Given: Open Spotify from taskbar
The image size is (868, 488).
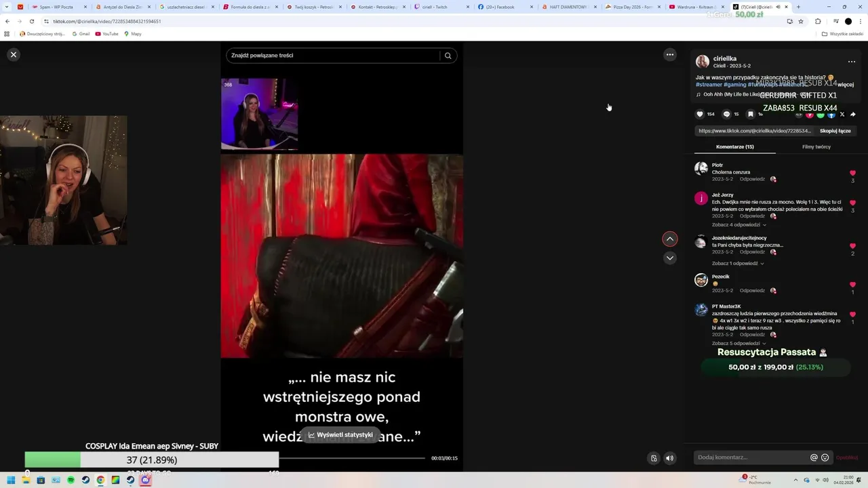Looking at the screenshot, I should pyautogui.click(x=71, y=480).
